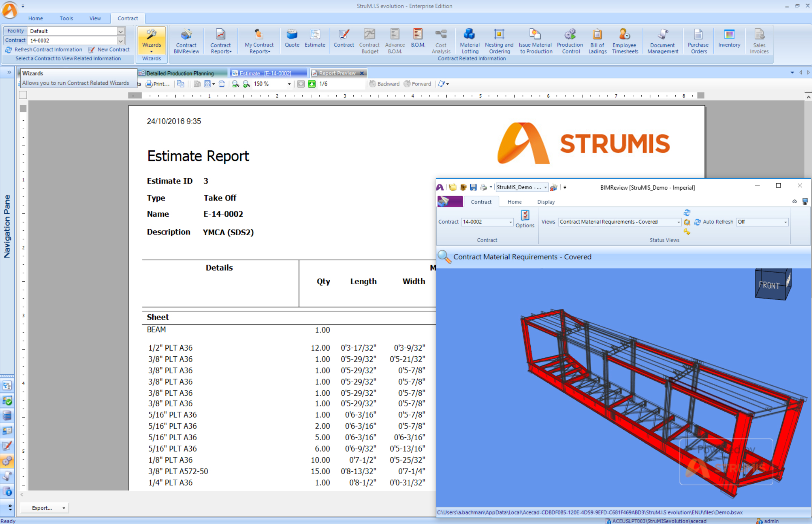Viewport: 812px width, 524px height.
Task: Expand the Auto Refresh Off dropdown
Action: click(786, 222)
